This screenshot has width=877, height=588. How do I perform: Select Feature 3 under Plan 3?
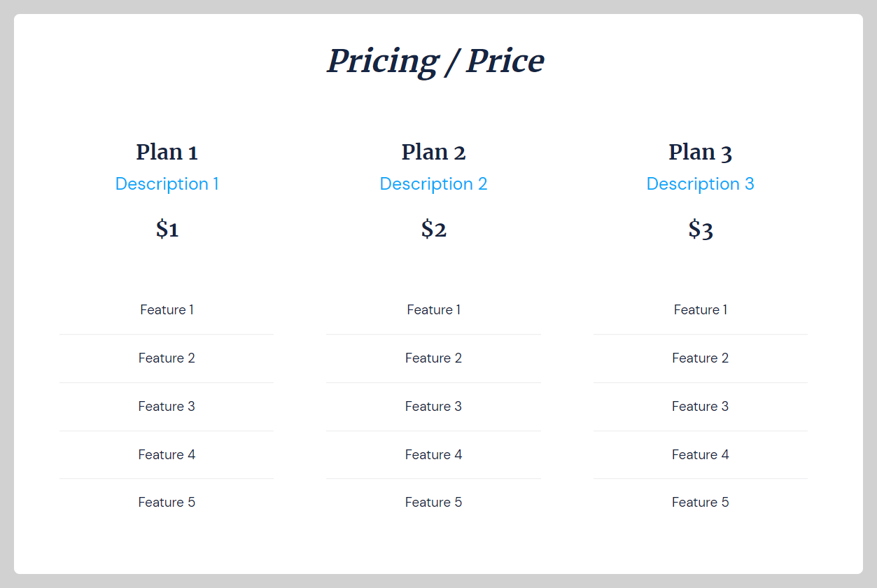[x=700, y=407]
